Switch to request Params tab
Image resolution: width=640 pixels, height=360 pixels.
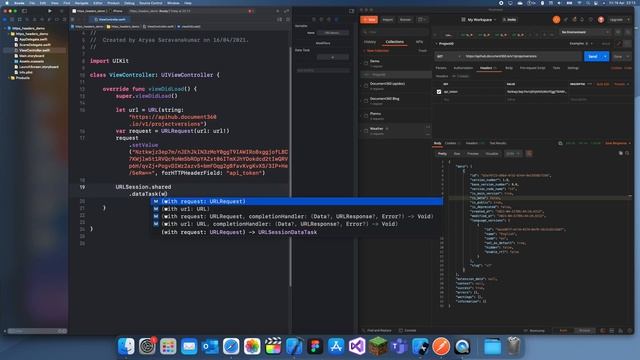[x=441, y=68]
